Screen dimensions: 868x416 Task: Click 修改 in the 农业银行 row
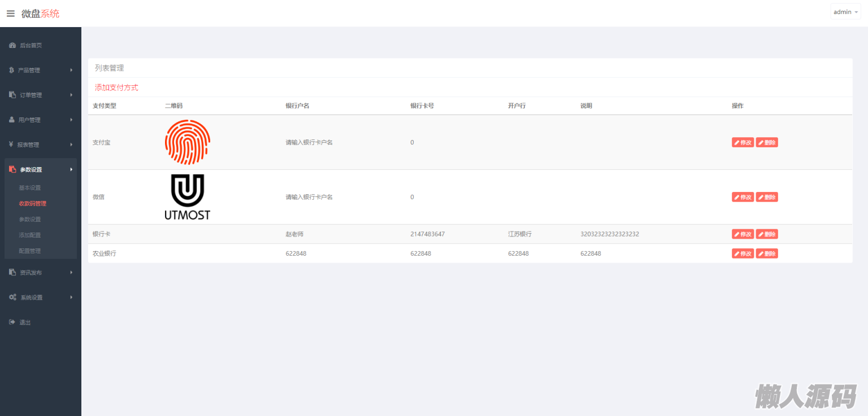[743, 253]
